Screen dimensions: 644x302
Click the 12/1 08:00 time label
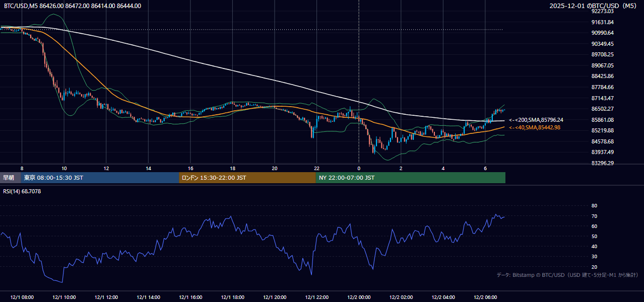[x=22, y=297]
